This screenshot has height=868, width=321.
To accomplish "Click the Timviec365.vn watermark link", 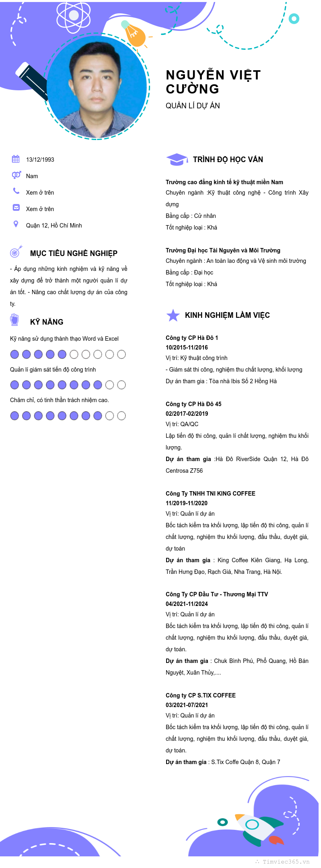I will coord(286,862).
